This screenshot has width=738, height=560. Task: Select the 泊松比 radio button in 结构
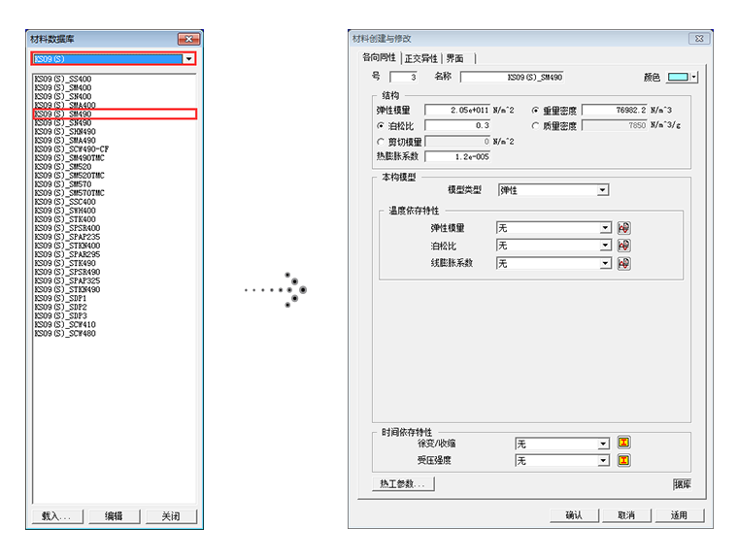381,125
